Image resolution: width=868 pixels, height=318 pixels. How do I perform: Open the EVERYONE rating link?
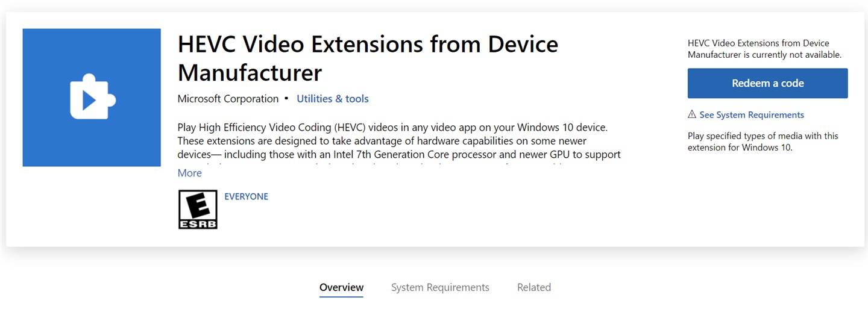point(246,196)
